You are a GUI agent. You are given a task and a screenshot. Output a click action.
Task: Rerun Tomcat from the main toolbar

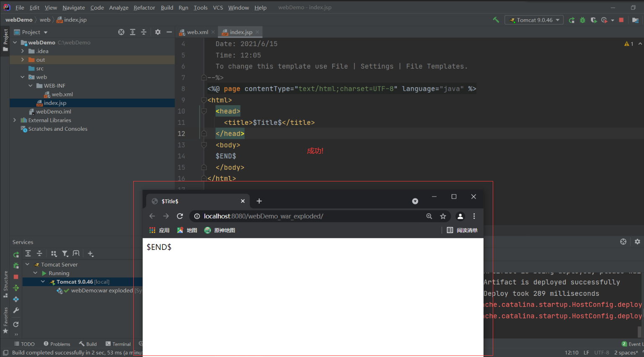tap(572, 20)
